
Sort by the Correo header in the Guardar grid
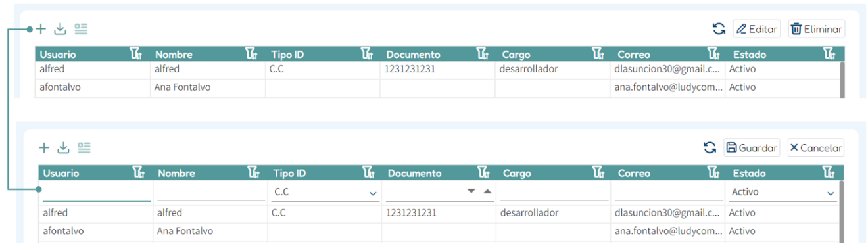pyautogui.click(x=634, y=174)
